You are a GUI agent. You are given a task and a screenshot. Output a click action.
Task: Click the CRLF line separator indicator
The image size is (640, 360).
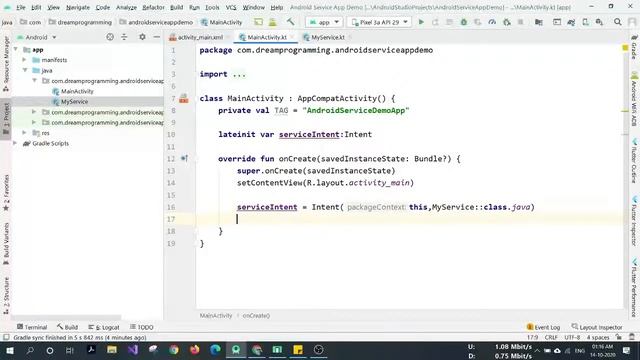coord(551,338)
